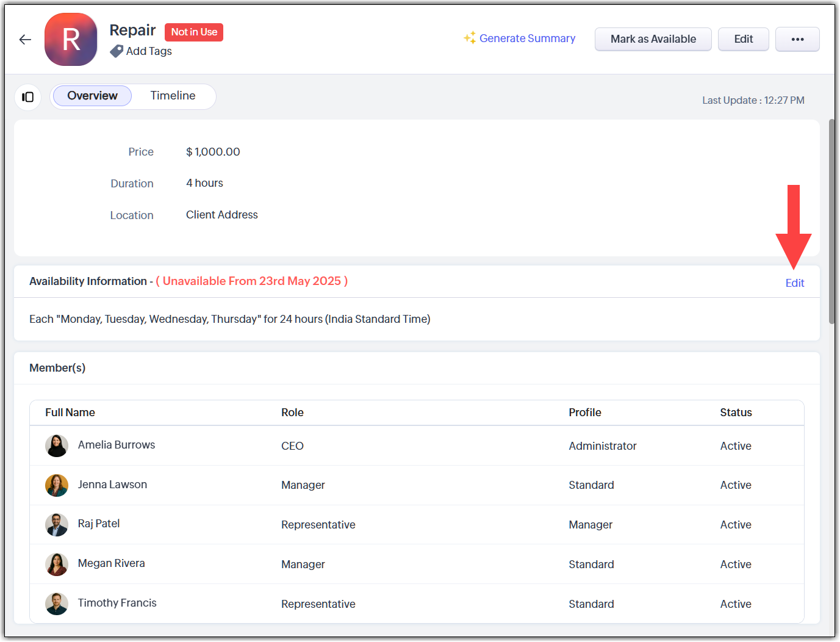This screenshot has width=840, height=642.
Task: Click the Full Name column header
Action: point(70,413)
